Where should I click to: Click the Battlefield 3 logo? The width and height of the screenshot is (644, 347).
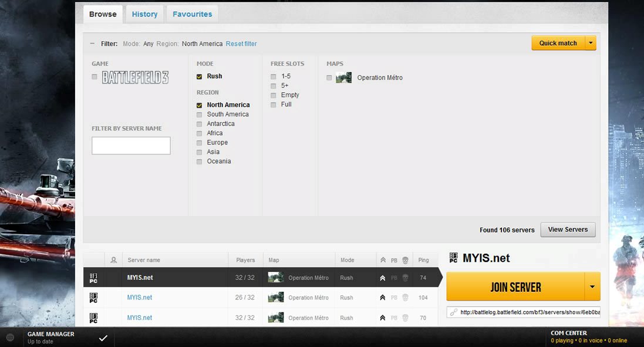point(135,77)
